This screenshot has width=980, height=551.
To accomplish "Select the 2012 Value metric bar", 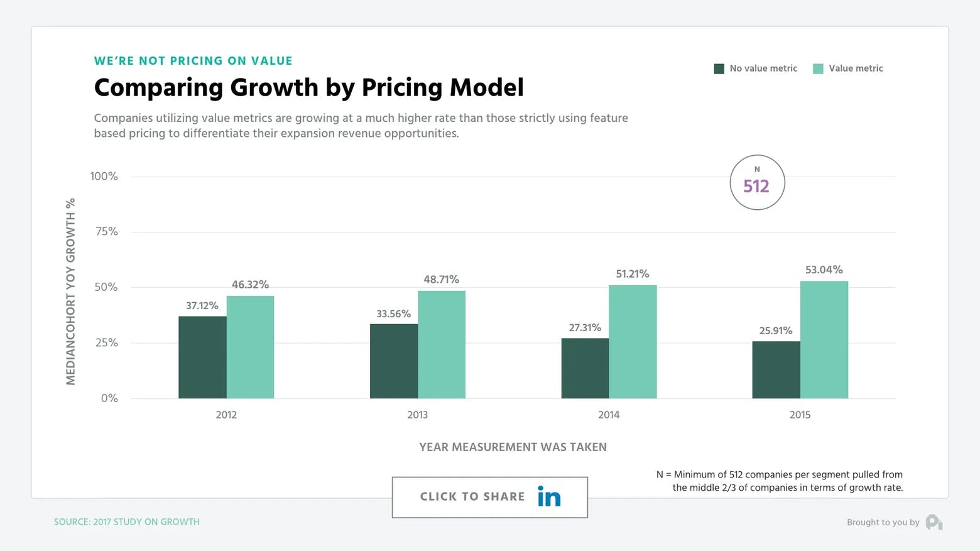I will (250, 347).
